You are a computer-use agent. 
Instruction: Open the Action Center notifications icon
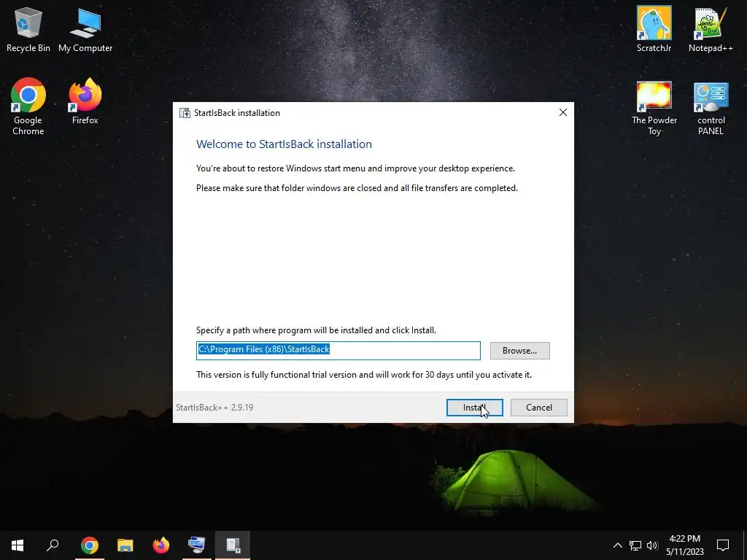point(723,545)
